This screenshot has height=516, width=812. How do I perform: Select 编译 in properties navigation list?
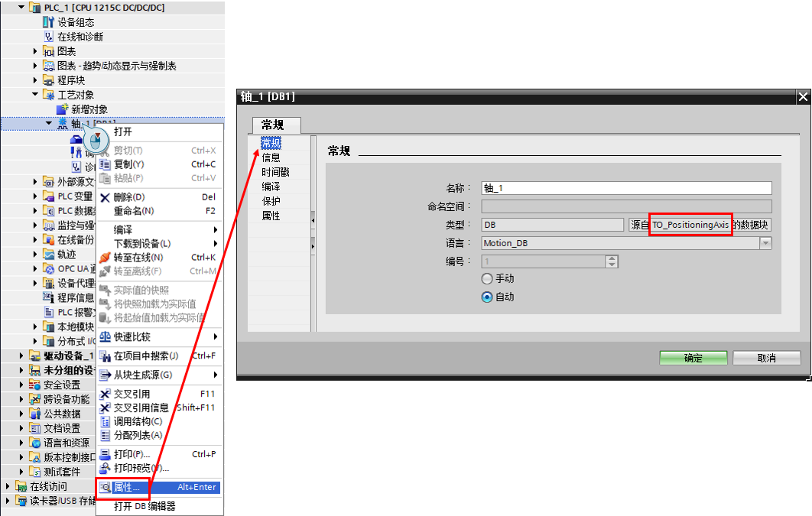[271, 187]
